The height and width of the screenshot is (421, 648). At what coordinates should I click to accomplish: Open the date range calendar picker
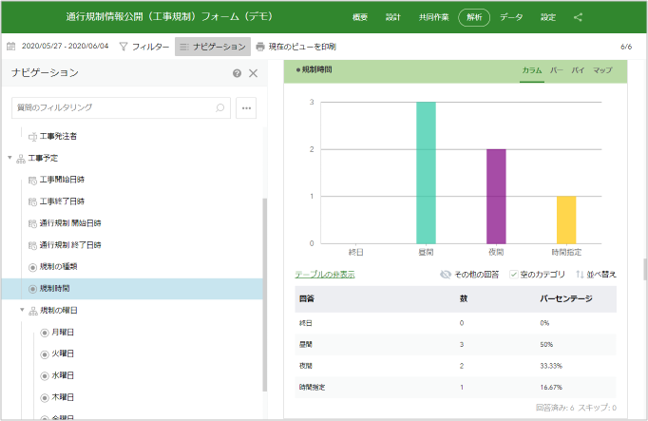pos(11,46)
